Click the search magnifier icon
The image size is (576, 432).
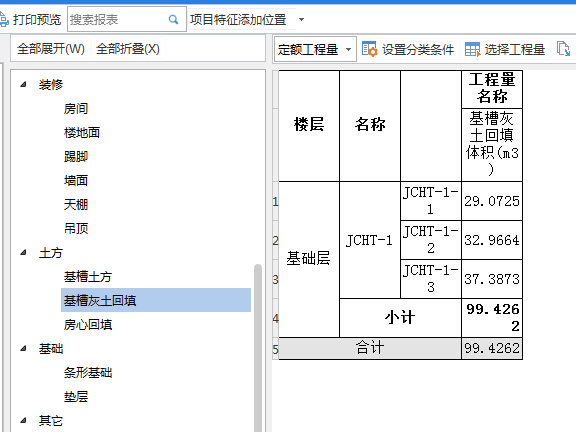point(173,19)
